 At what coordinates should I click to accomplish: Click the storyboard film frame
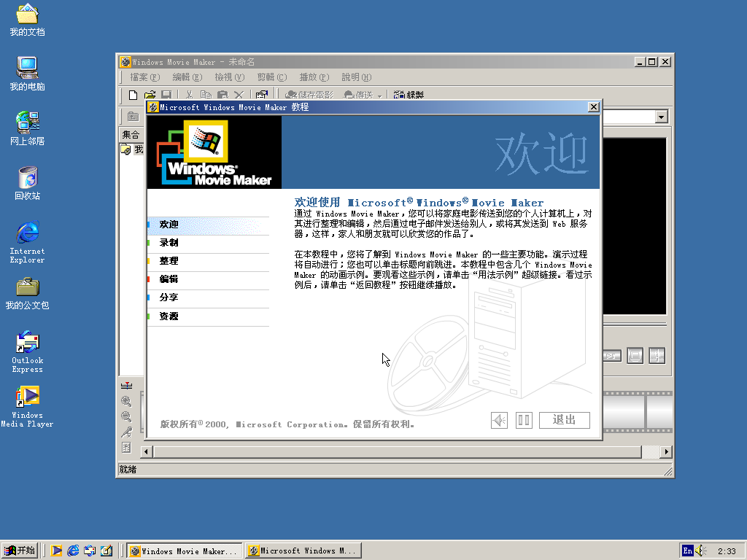tap(624, 413)
